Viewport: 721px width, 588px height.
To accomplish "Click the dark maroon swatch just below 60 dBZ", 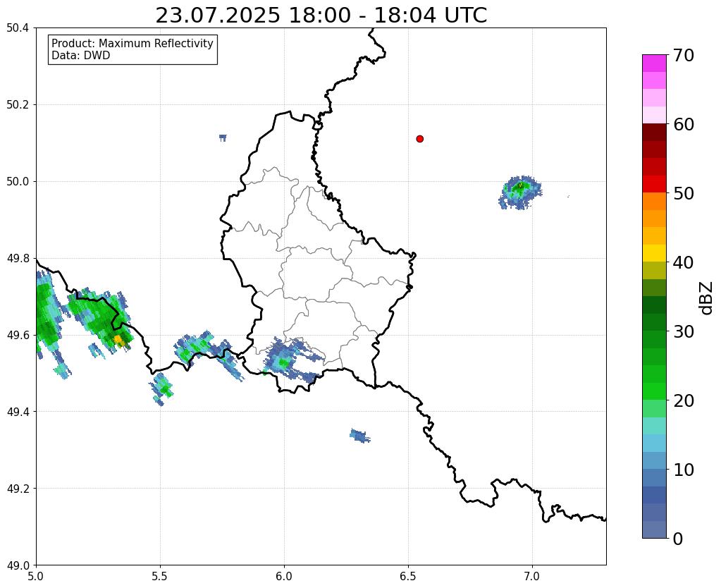I will tap(654, 133).
